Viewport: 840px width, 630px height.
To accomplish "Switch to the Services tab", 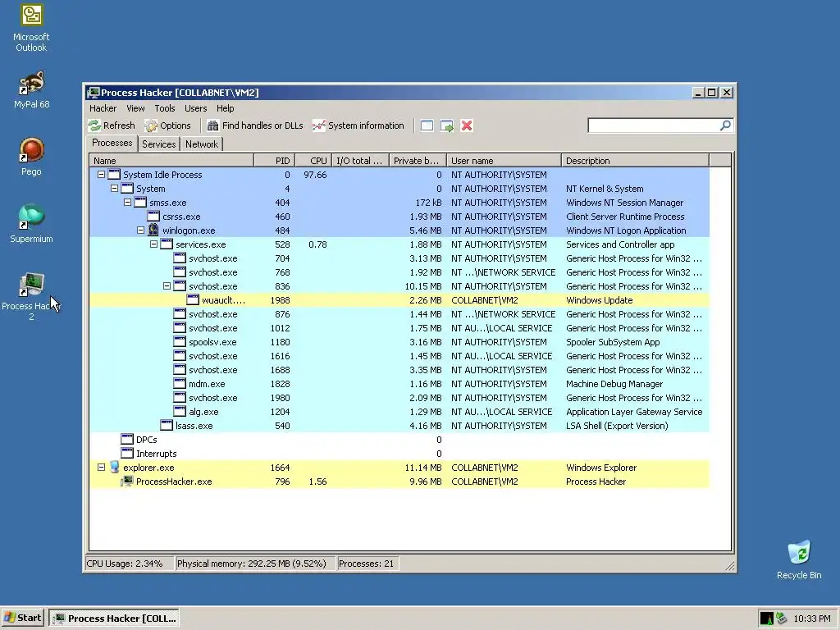I will 158,144.
